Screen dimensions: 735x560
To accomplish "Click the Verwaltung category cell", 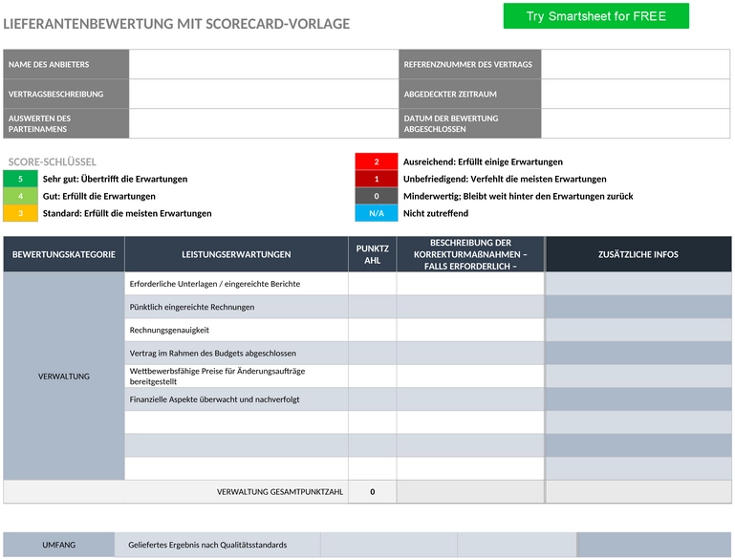I will (x=64, y=377).
